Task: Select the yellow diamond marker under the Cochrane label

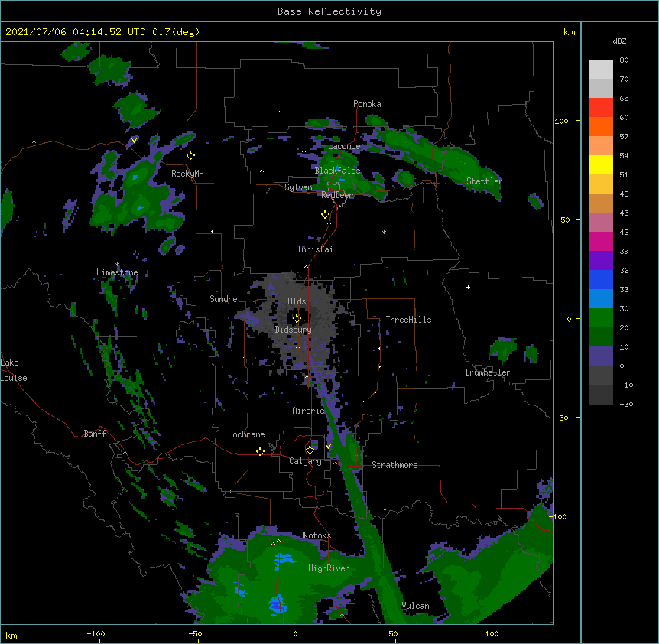Action: tap(260, 451)
